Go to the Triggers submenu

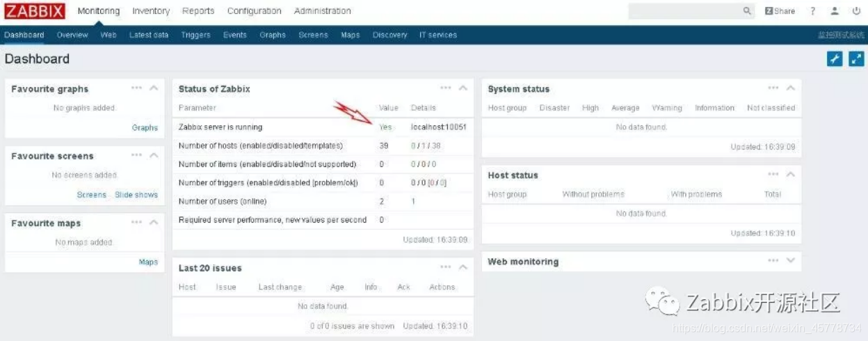(x=196, y=35)
